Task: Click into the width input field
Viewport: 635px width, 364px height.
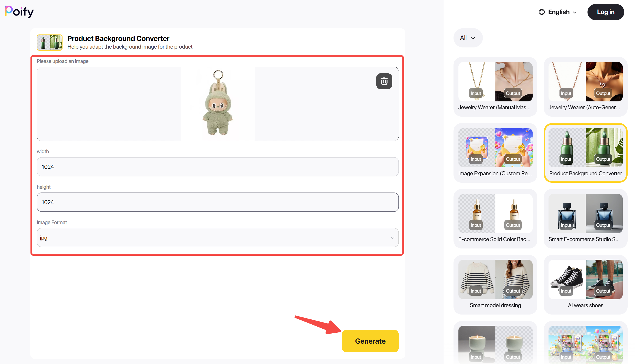Action: click(217, 167)
